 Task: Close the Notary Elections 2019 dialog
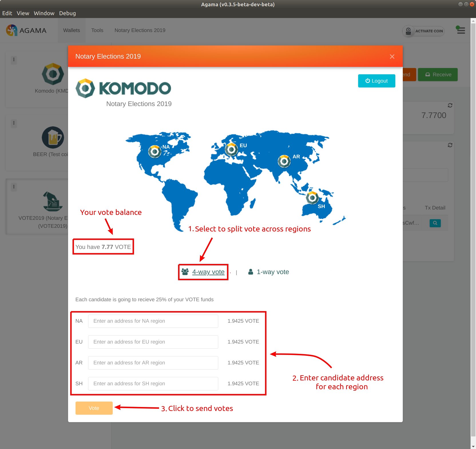(392, 57)
